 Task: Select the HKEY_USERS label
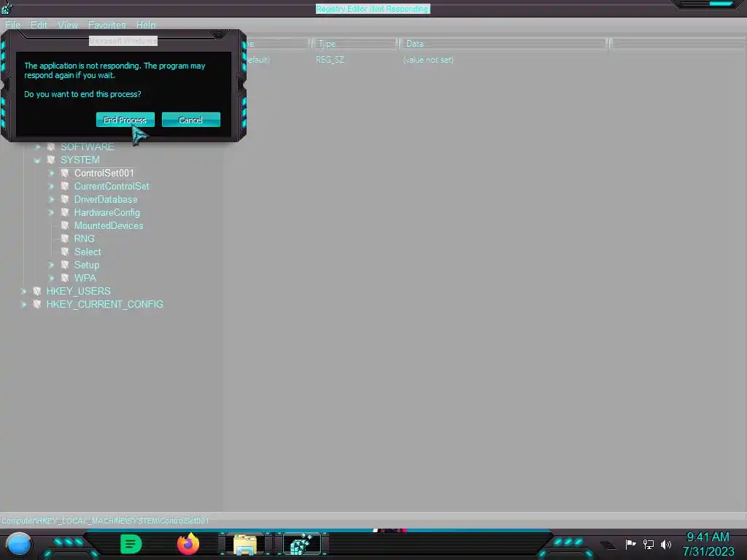pyautogui.click(x=79, y=291)
